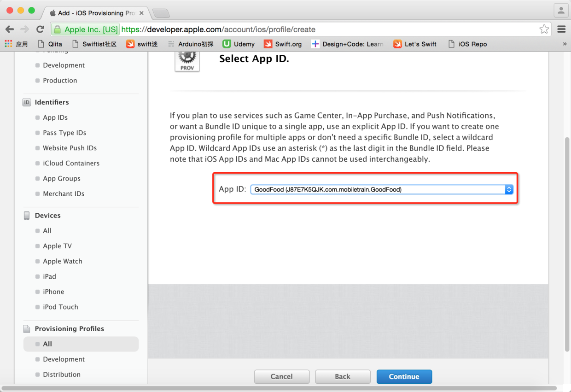Select Apple Watch under Devices

click(63, 261)
